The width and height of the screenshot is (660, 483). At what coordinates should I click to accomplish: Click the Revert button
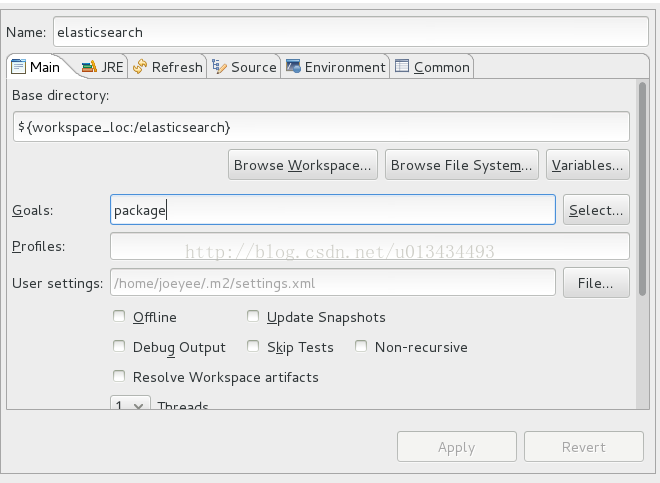[x=583, y=446]
